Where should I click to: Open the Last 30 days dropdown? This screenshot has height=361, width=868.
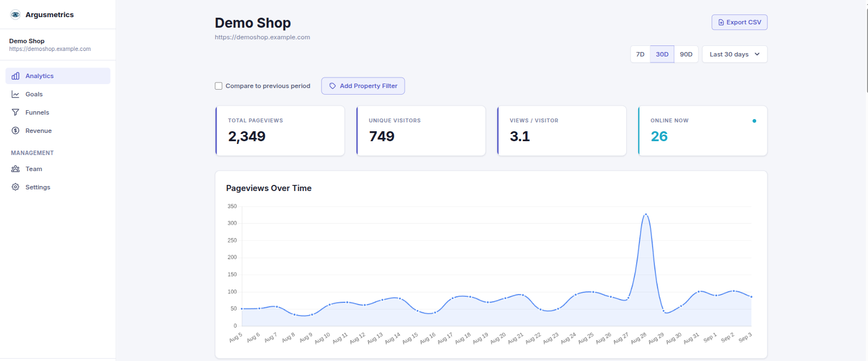coord(735,54)
